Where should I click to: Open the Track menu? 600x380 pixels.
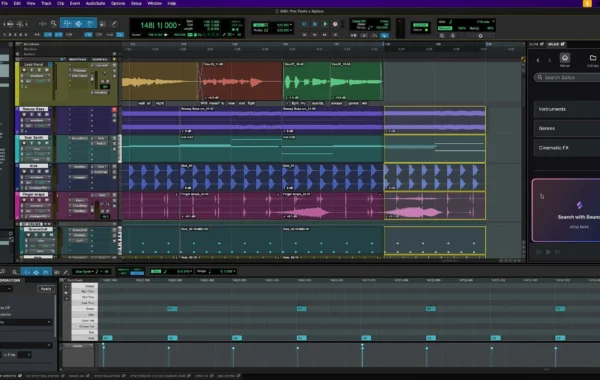46,3
